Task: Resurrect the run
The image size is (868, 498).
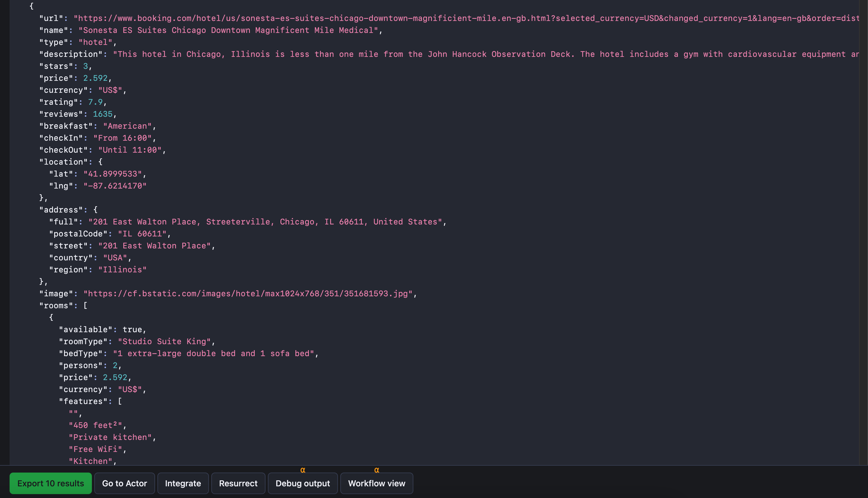Action: [x=238, y=483]
